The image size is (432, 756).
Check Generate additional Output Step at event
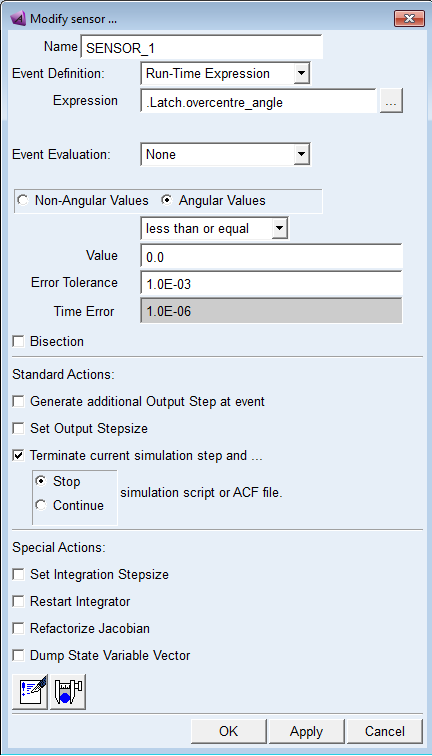(x=18, y=401)
